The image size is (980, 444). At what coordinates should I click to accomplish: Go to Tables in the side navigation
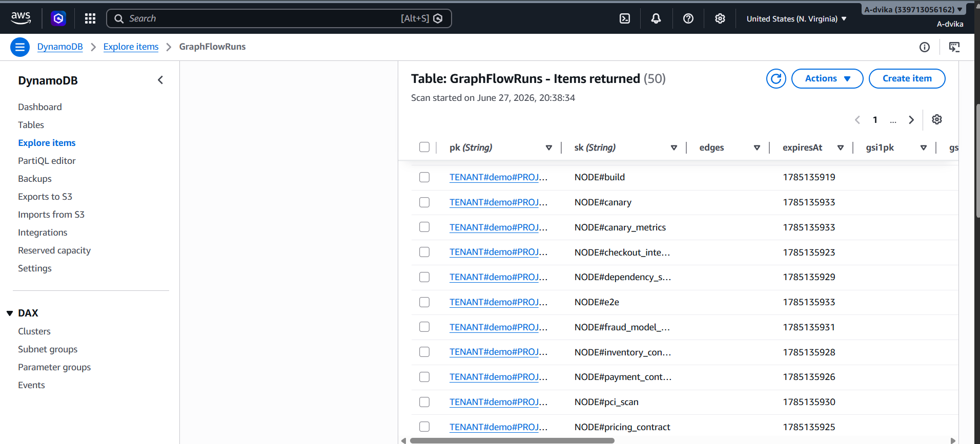click(31, 125)
